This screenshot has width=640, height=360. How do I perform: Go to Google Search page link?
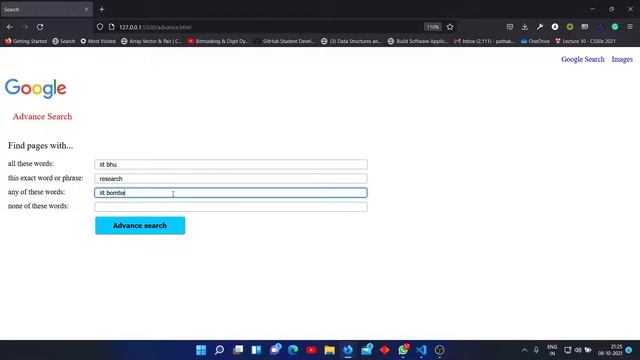coord(582,60)
